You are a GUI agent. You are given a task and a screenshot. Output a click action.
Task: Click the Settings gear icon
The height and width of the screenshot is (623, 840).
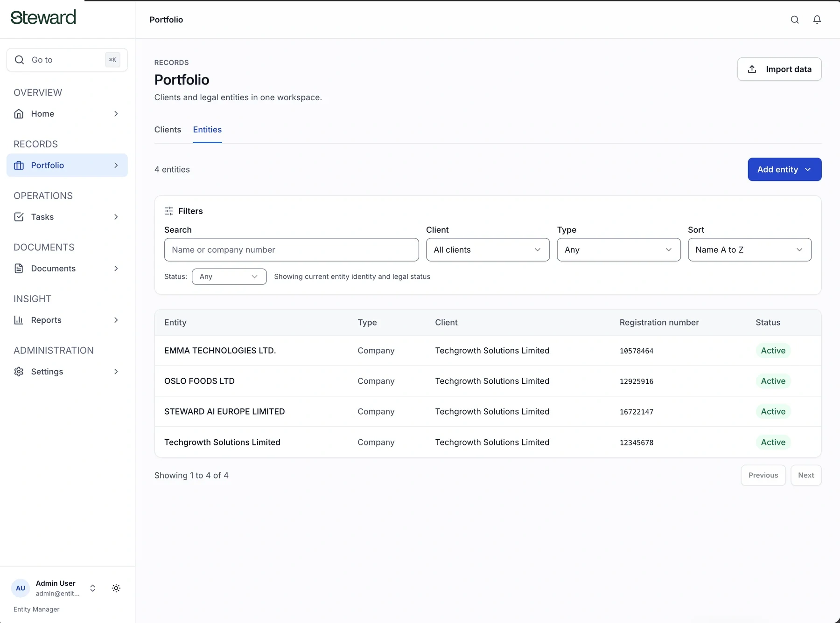click(19, 372)
